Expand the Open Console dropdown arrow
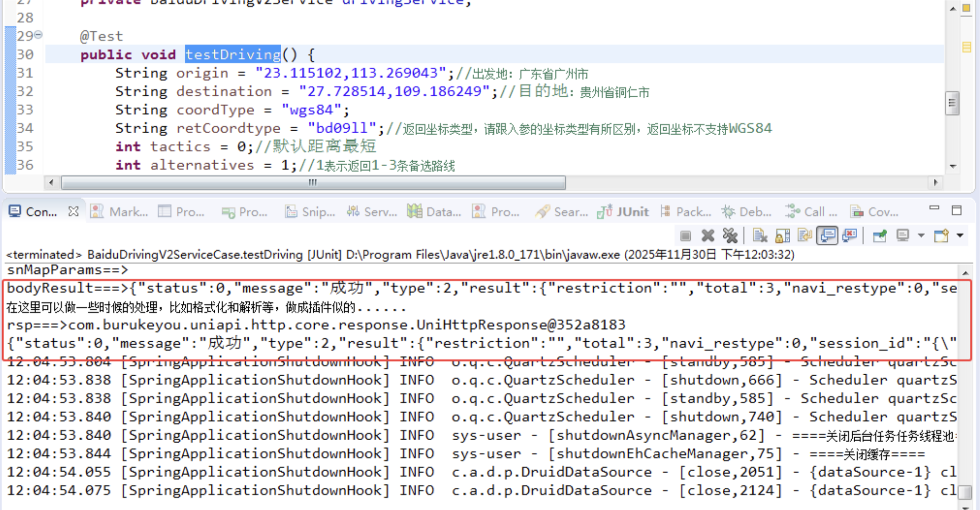The image size is (980, 510). click(x=960, y=236)
